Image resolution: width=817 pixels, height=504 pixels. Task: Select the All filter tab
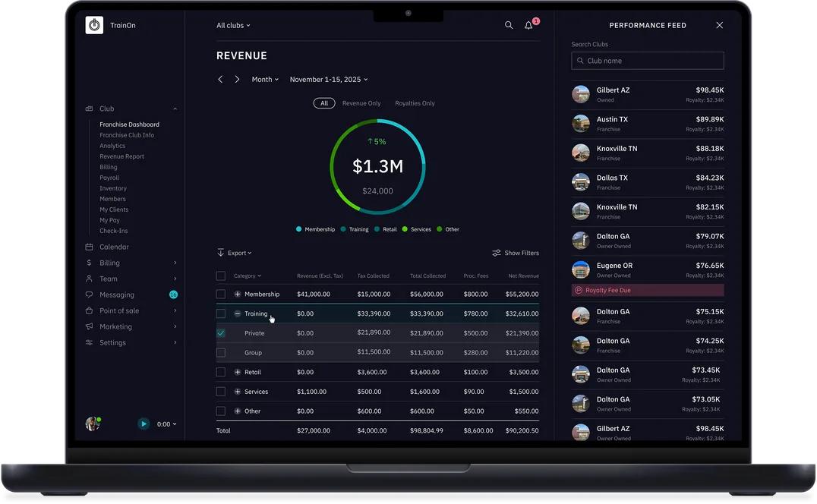[324, 103]
